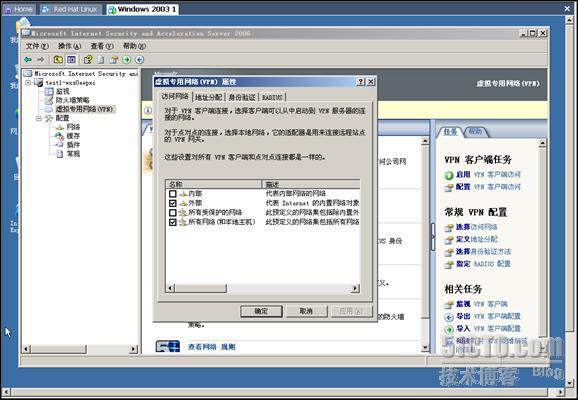Click the task pane collapse splitter handle
Image resolution: width=578 pixels, height=400 pixels.
coord(433,237)
